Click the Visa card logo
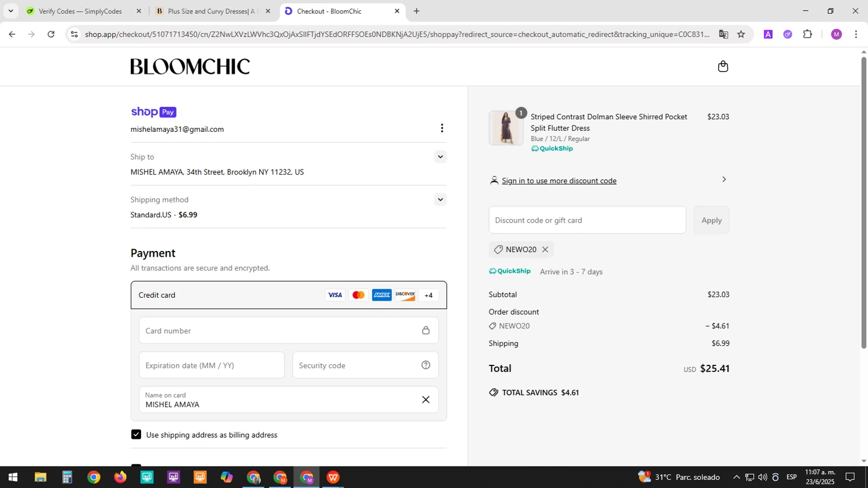This screenshot has height=488, width=868. coord(335,295)
